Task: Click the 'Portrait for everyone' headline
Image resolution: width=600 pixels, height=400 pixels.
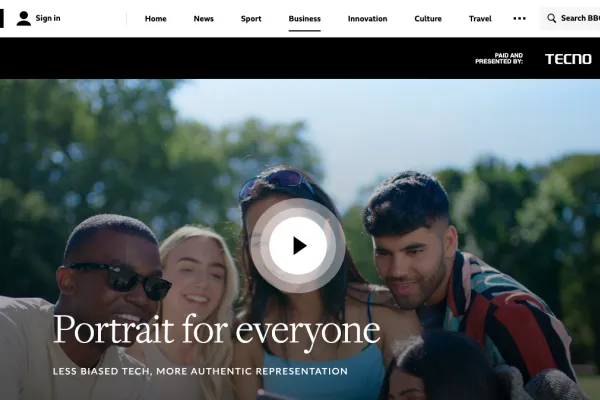Action: [x=217, y=331]
